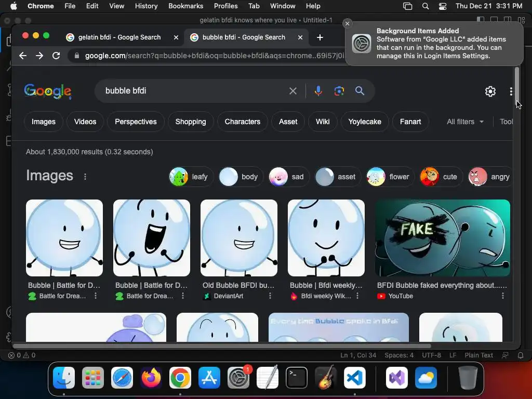Open Visual Studio purple icon in Dock
The image size is (532, 399).
click(x=396, y=378)
